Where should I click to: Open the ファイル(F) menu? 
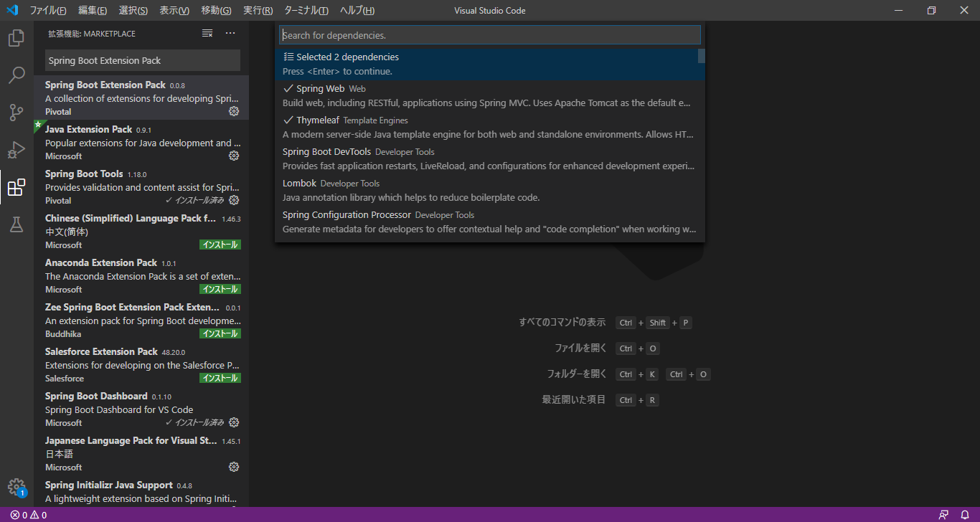48,11
